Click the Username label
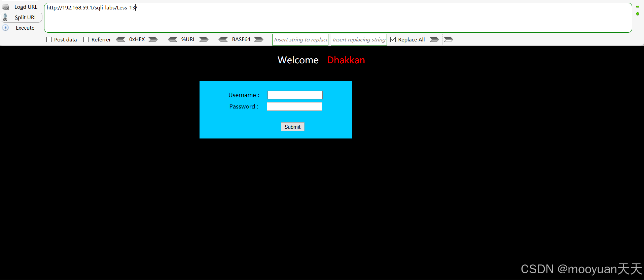 click(244, 95)
